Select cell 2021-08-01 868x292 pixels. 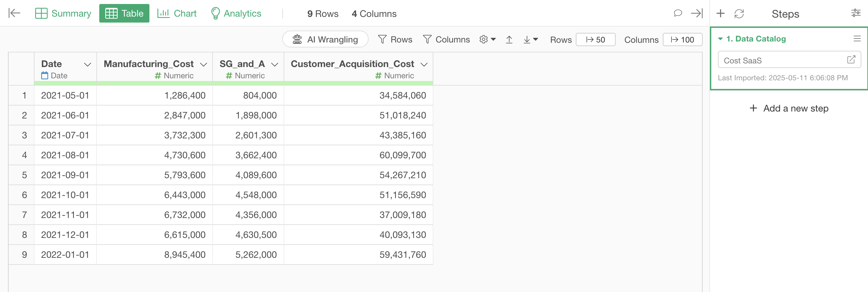click(x=65, y=155)
